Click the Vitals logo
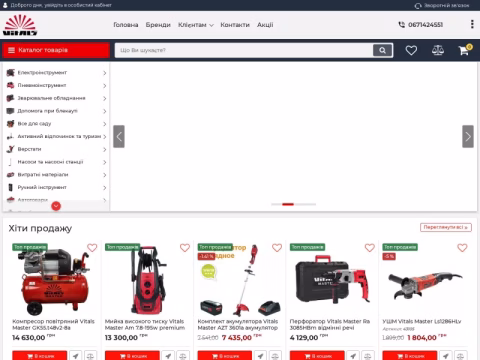 click(x=20, y=25)
